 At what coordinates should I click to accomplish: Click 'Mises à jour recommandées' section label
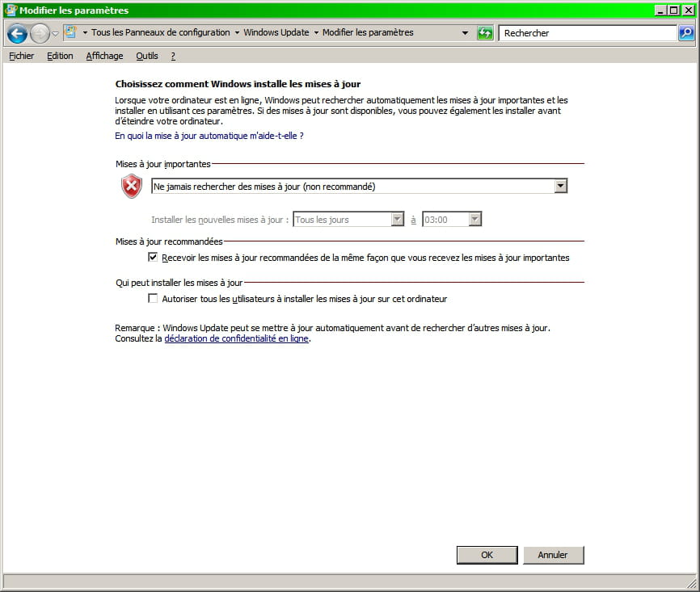(x=169, y=241)
